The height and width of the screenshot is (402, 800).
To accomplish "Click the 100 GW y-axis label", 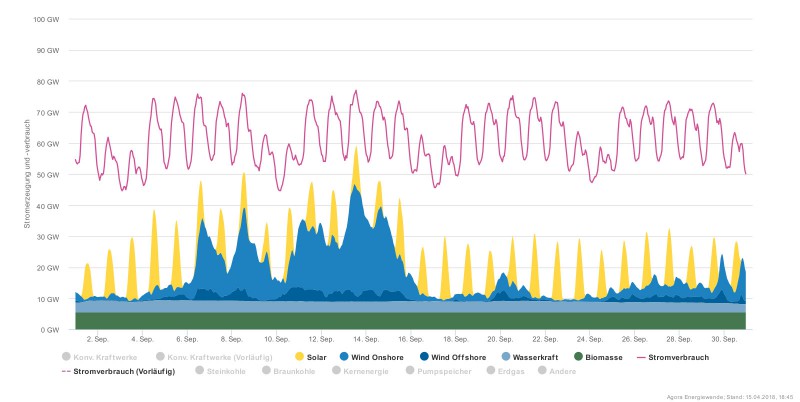I will point(46,19).
